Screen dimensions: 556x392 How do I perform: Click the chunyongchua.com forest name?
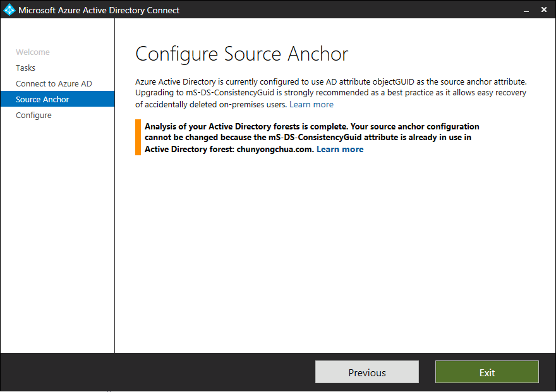tap(274, 150)
